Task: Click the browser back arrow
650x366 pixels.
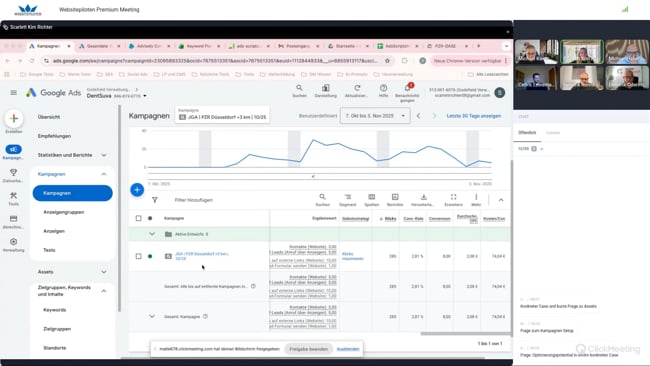Action: [x=7, y=61]
